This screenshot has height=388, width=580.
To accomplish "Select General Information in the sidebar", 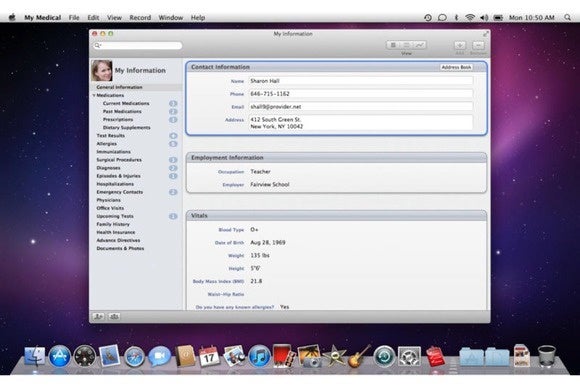I will (136, 87).
